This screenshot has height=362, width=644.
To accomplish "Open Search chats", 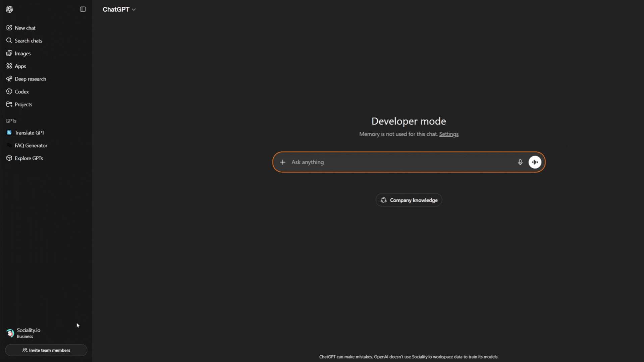I will coord(28,41).
